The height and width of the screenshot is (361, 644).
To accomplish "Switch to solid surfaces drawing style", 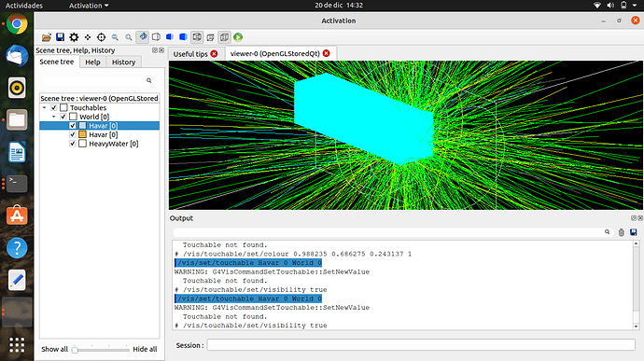I will (x=183, y=37).
